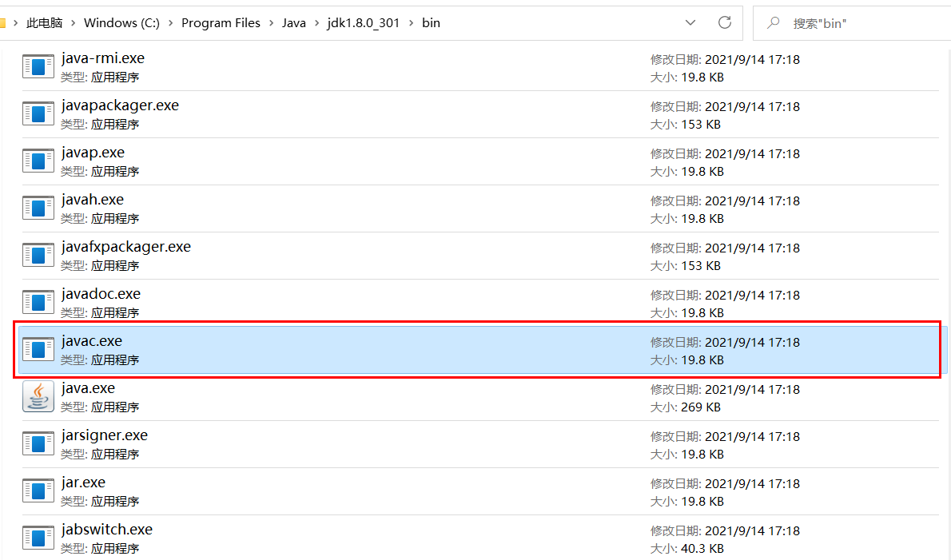951x560 pixels.
Task: Select the javac.exe file icon
Action: click(x=38, y=350)
